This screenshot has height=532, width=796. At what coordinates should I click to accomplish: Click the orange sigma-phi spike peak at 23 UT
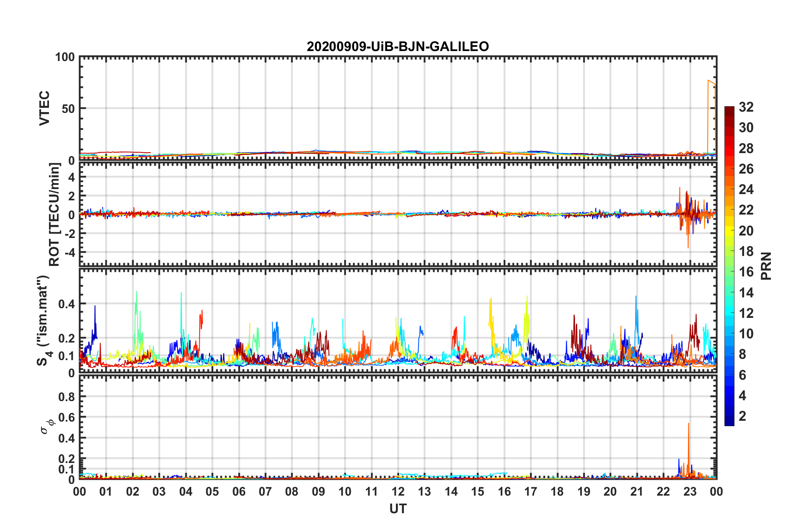point(688,424)
